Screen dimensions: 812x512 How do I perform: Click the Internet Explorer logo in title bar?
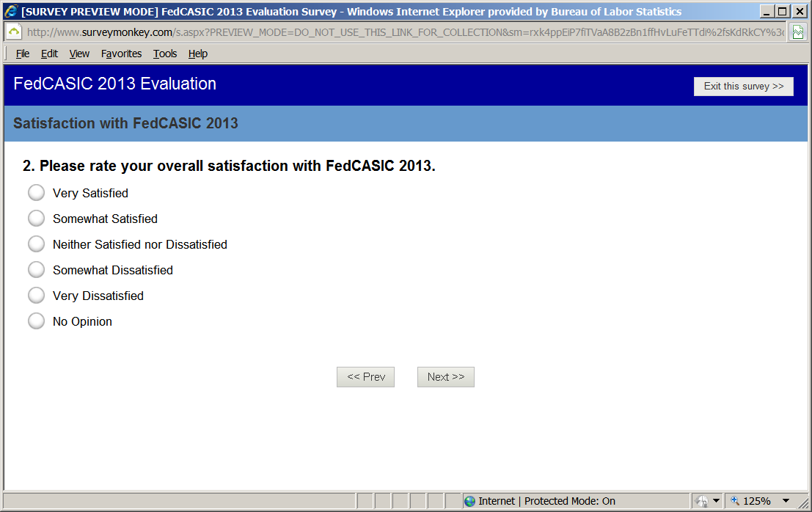[x=12, y=12]
